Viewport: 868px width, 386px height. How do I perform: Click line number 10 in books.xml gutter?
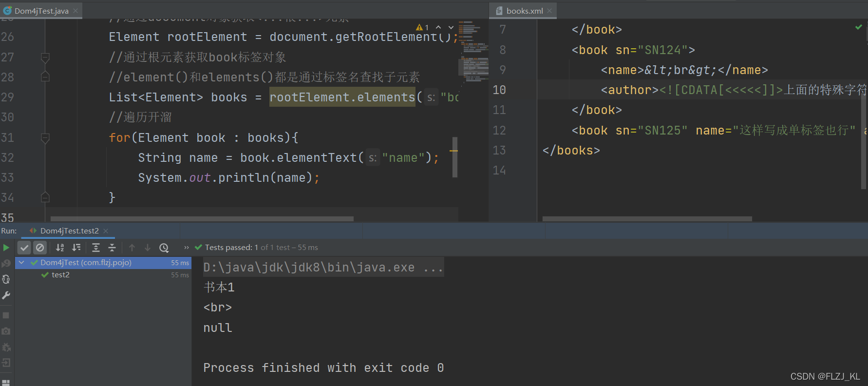499,90
